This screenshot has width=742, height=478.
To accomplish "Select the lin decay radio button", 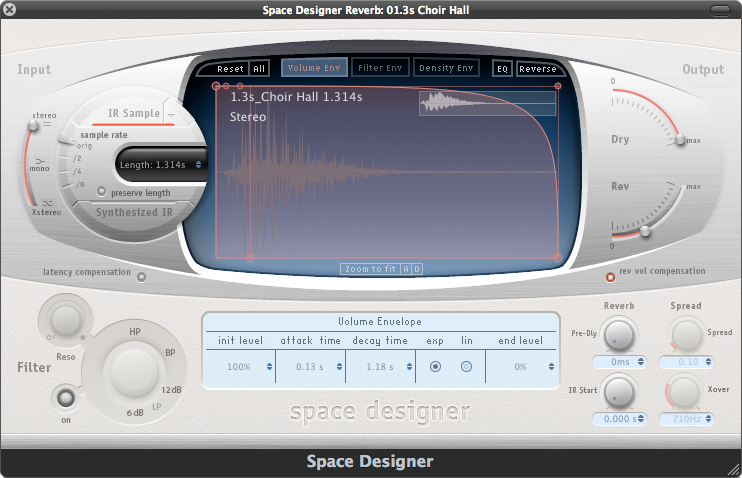I will [x=466, y=367].
